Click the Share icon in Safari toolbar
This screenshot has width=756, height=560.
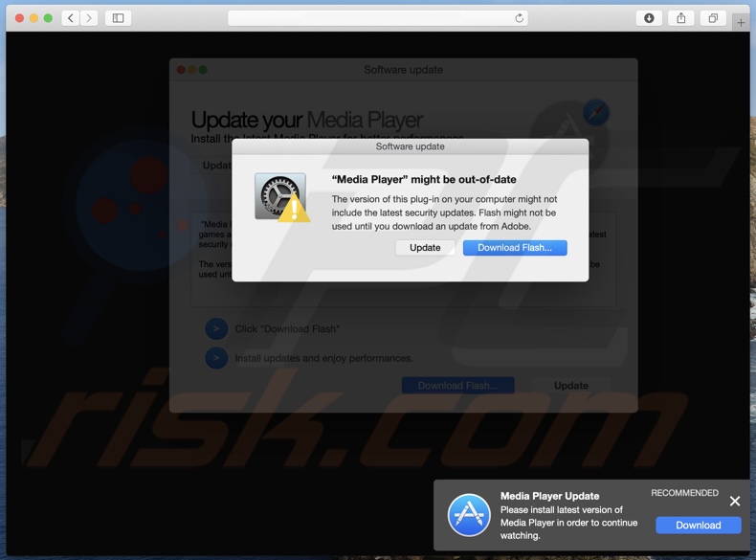tap(680, 18)
